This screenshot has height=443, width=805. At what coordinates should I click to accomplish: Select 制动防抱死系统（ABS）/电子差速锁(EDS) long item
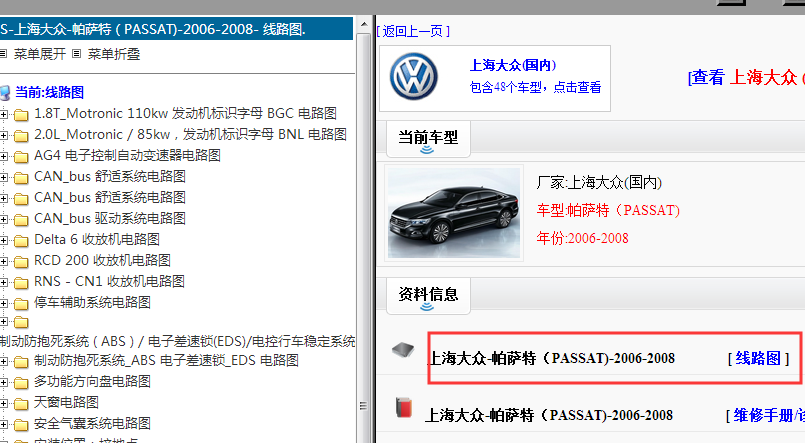(x=178, y=341)
